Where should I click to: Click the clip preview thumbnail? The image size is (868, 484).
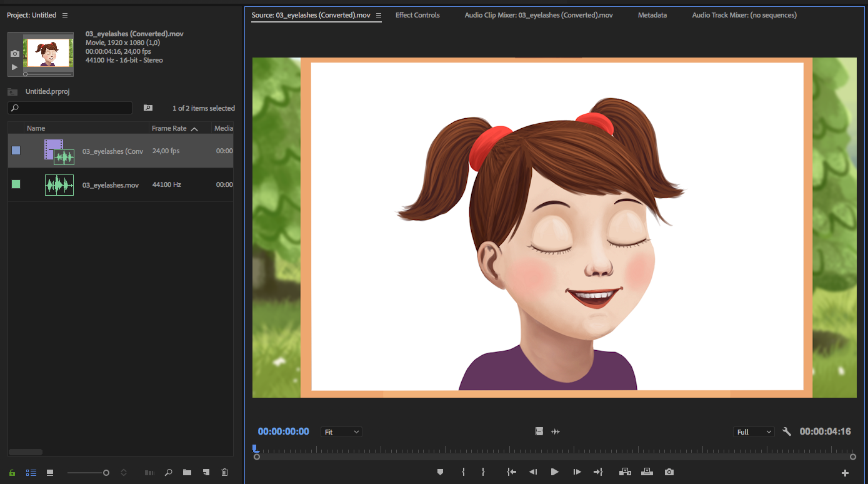[x=48, y=53]
